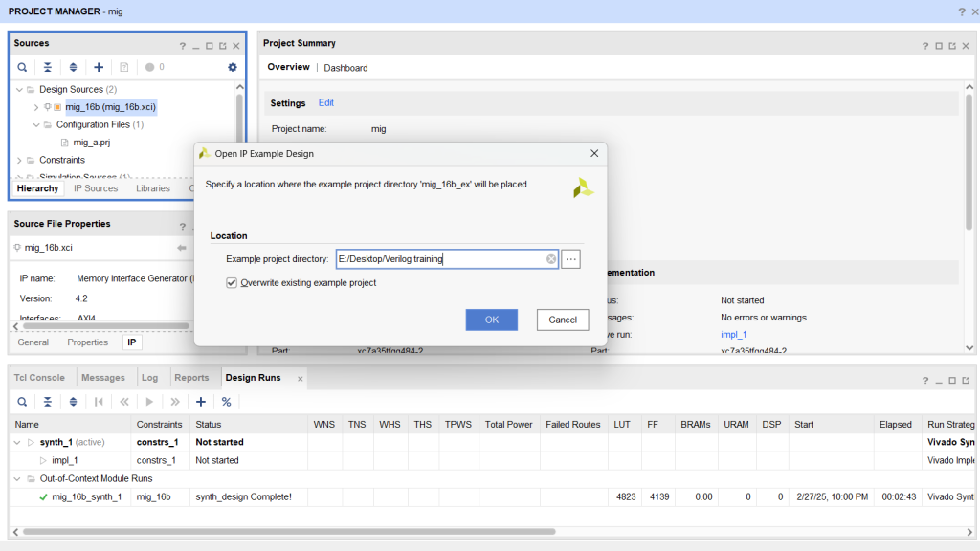
Task: Collapse the synth_1 run row
Action: (17, 442)
